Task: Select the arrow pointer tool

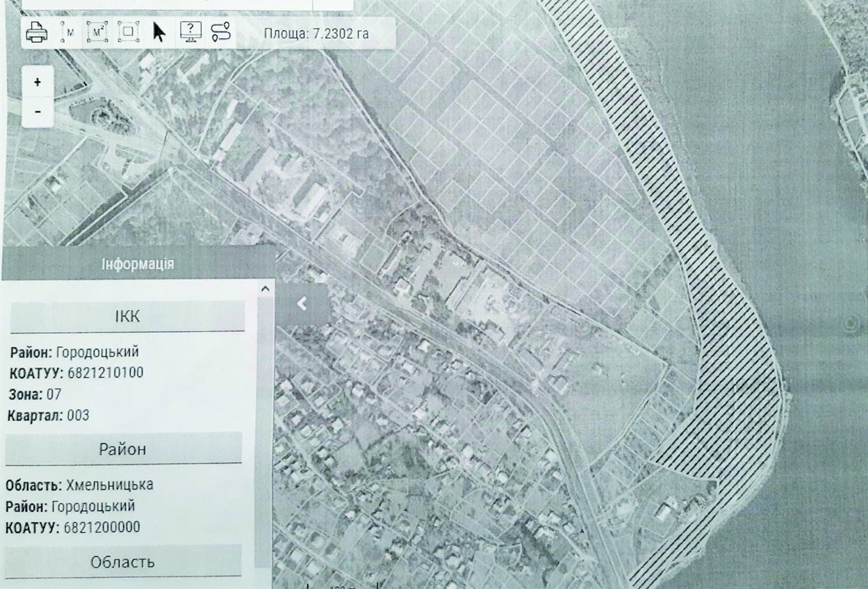Action: click(160, 32)
